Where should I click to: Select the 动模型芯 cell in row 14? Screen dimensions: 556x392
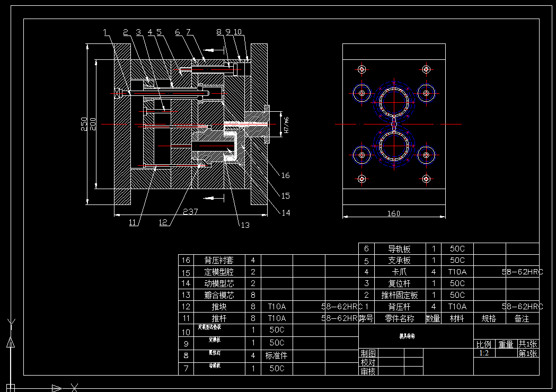click(x=219, y=283)
